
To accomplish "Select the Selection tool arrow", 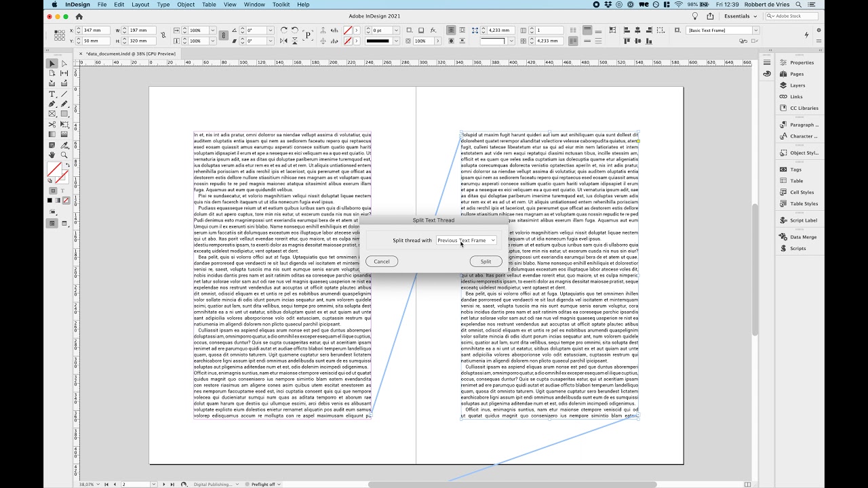I will click(52, 63).
